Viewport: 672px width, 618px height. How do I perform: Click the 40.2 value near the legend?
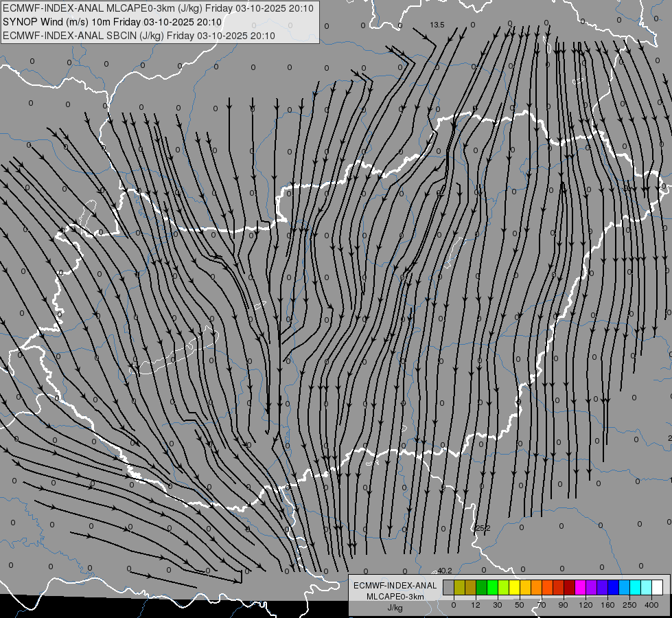tap(445, 571)
